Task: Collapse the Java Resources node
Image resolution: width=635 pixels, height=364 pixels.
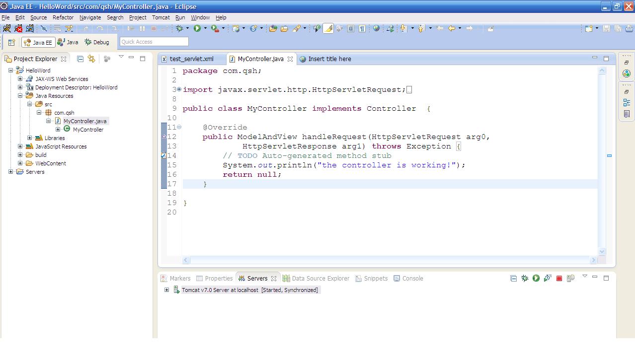Action: point(20,96)
